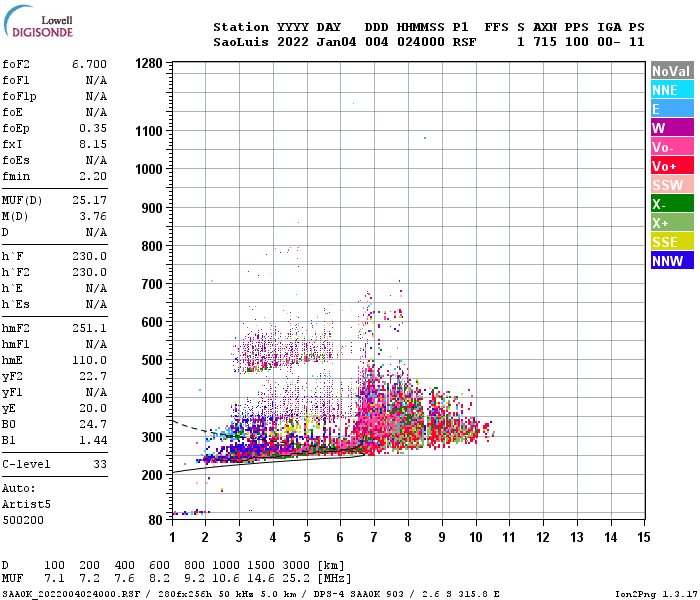Click the 7 MHz frequency axis label
Viewport: 700px width, 600px height.
(374, 537)
